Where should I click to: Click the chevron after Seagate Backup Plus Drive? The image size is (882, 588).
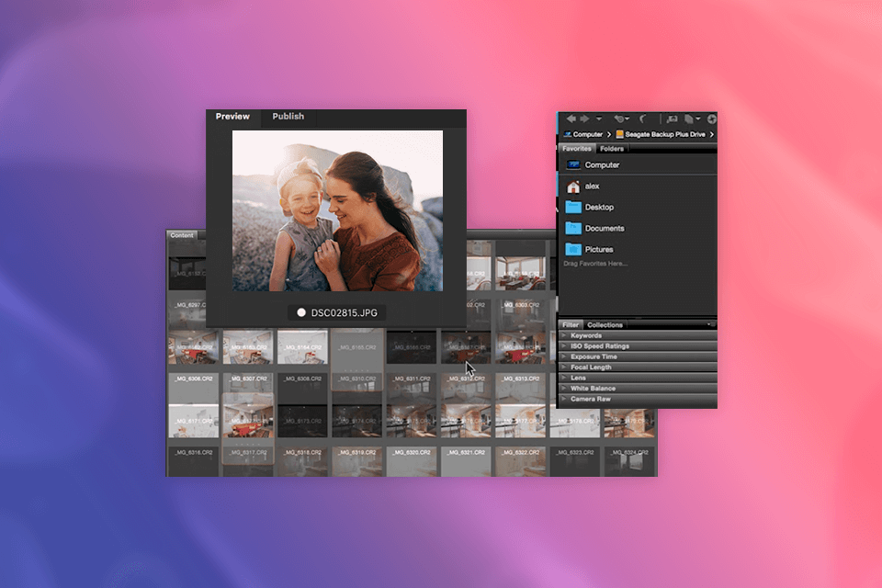tap(711, 134)
